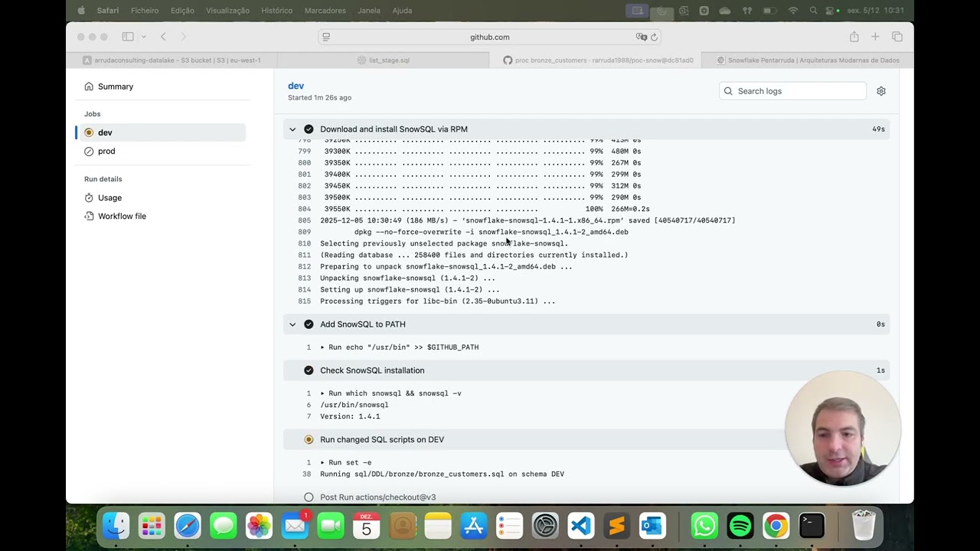Open App Store from the Dock
This screenshot has width=980, height=551.
click(474, 526)
